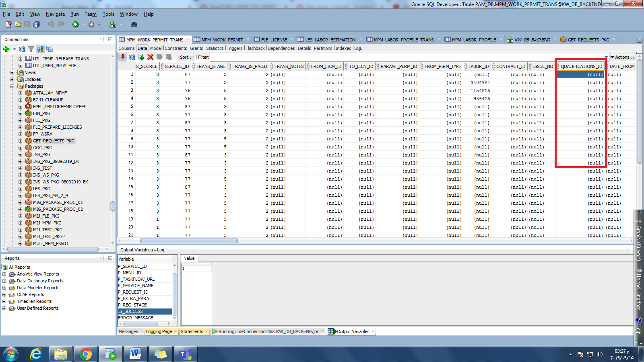Open the FLE_LICENSE editor tab
Viewport: 644px width, 362px height.
(274, 40)
